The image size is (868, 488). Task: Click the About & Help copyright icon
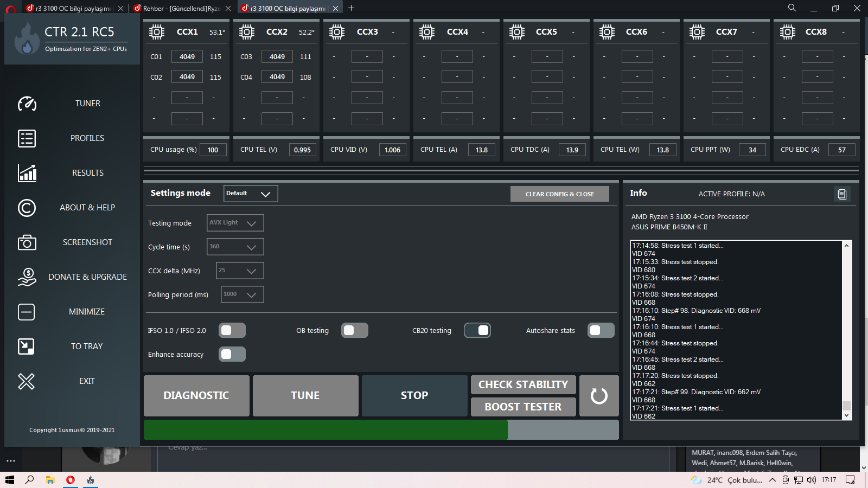point(27,208)
